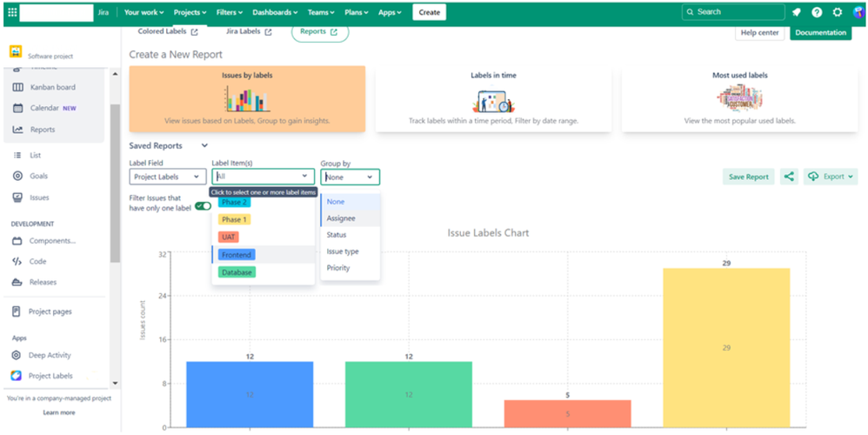Switch to the Reports tab
Image resolution: width=868 pixels, height=435 pixels.
(x=319, y=32)
